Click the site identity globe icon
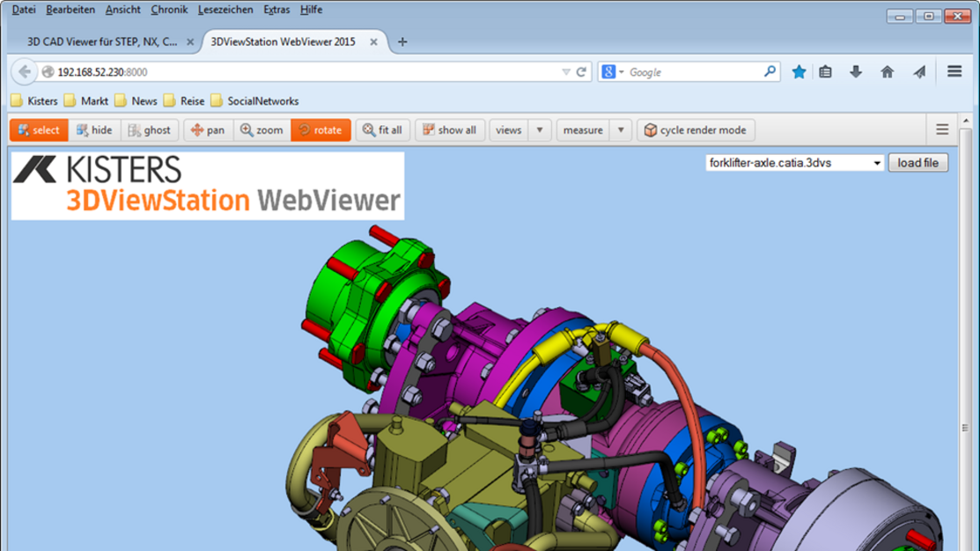 [x=48, y=72]
